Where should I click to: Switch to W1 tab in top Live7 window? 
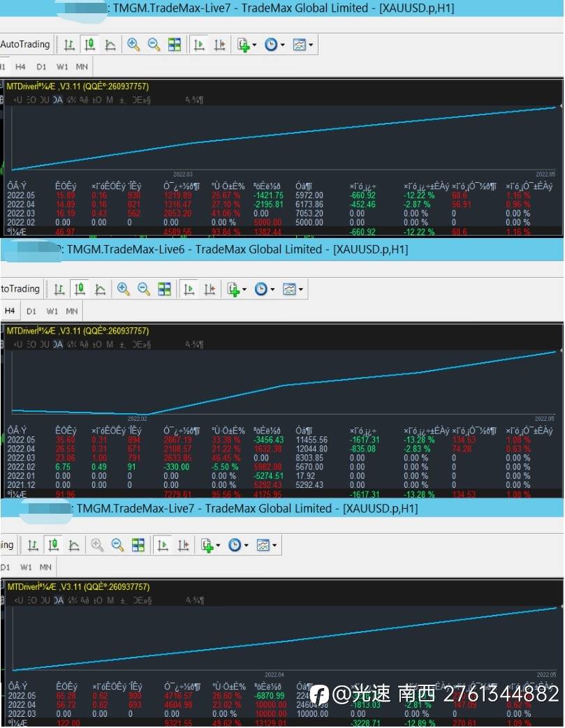click(x=61, y=67)
